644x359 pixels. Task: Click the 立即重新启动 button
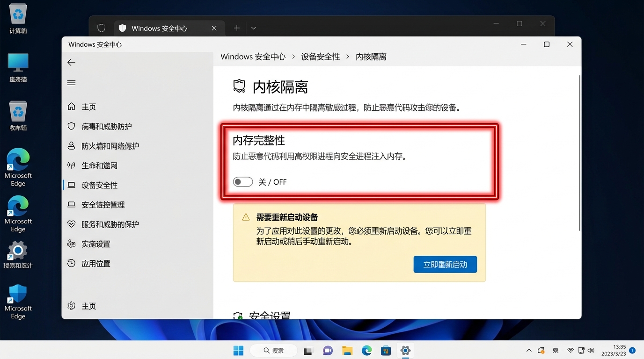[x=445, y=265]
